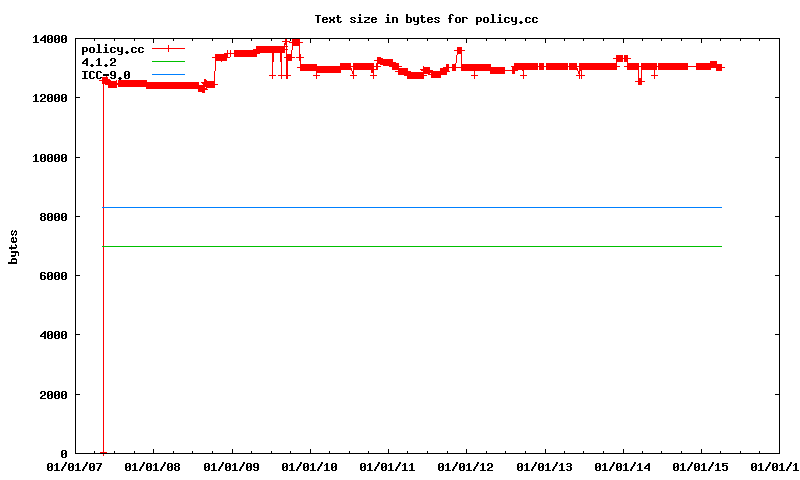Image resolution: width=800 pixels, height=480 pixels.
Task: Click the blue line sample beside ICC-9.0
Action: click(x=169, y=74)
